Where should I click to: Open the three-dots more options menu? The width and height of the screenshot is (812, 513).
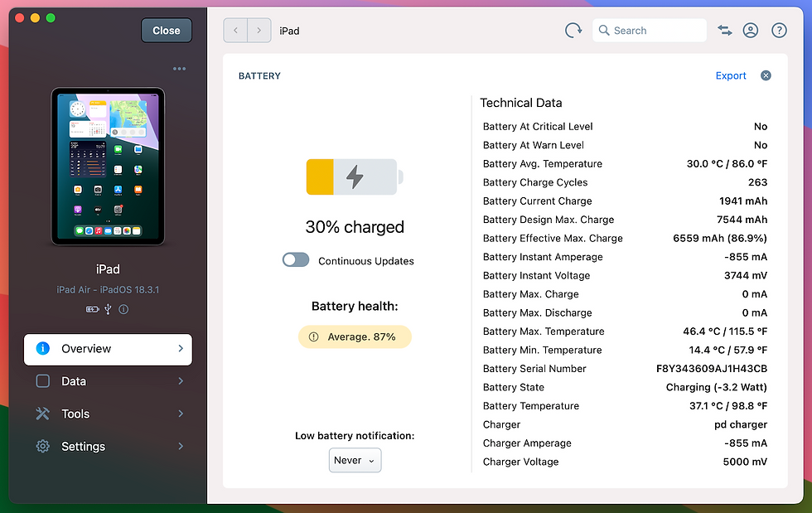click(179, 69)
